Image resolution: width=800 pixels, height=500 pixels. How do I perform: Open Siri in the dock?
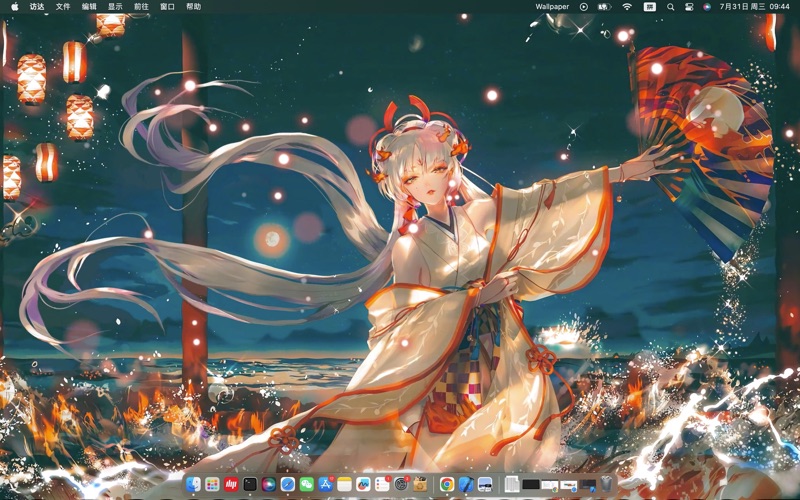269,484
